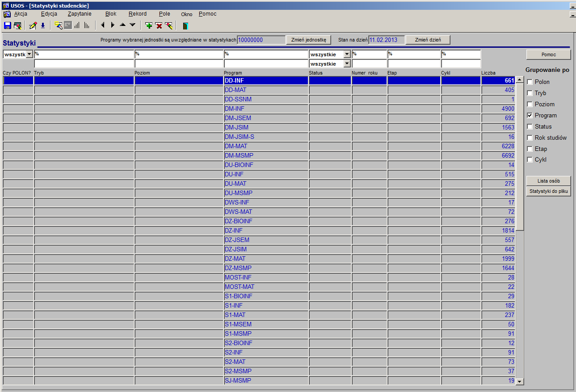Open the Blok menu
576x392 pixels.
111,14
